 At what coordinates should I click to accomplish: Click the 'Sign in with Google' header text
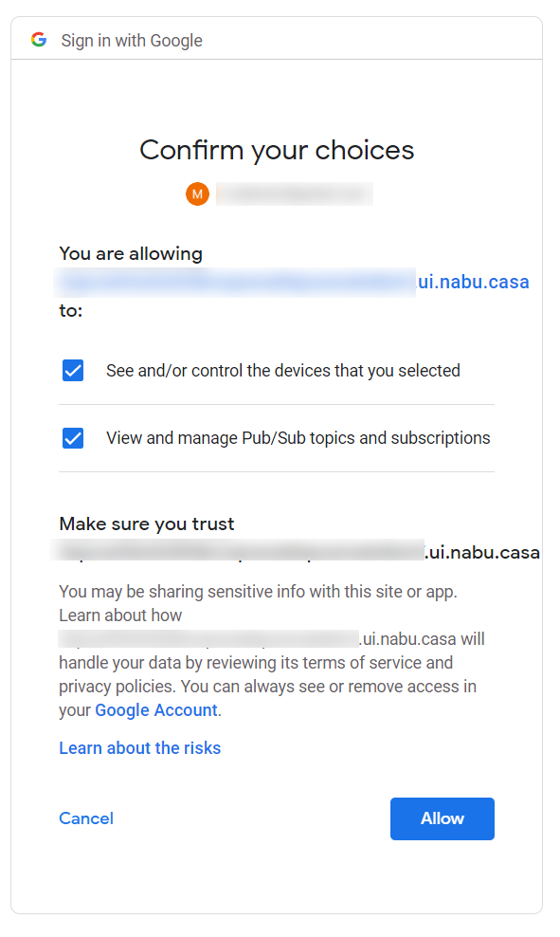click(x=131, y=40)
